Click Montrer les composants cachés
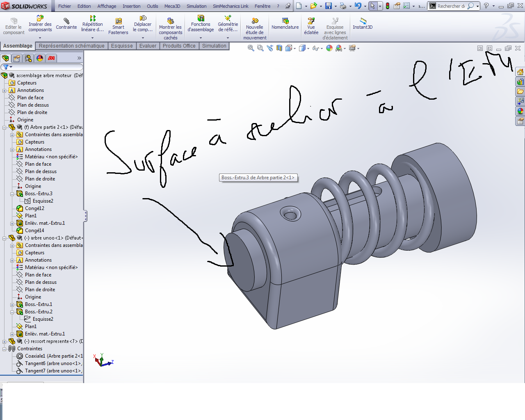 pos(171,29)
